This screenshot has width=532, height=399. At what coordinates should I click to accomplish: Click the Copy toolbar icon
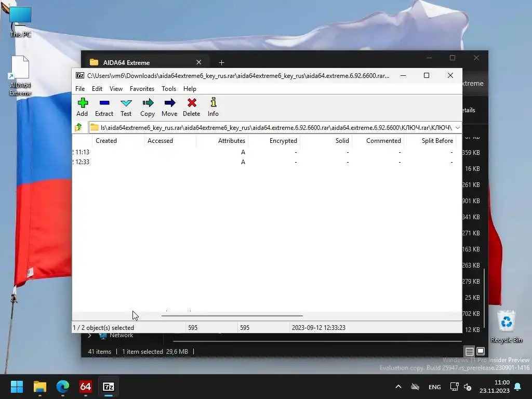point(148,107)
